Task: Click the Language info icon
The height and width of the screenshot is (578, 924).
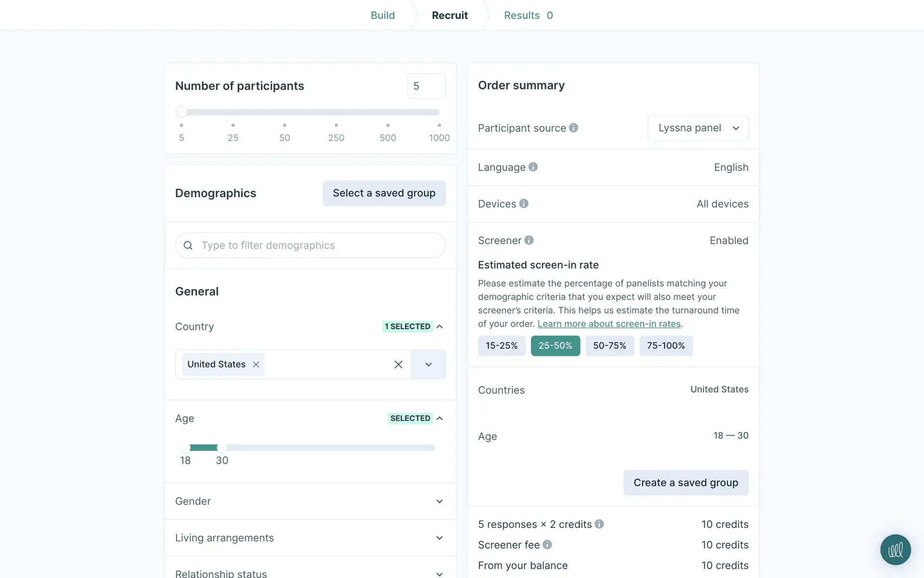Action: [533, 167]
